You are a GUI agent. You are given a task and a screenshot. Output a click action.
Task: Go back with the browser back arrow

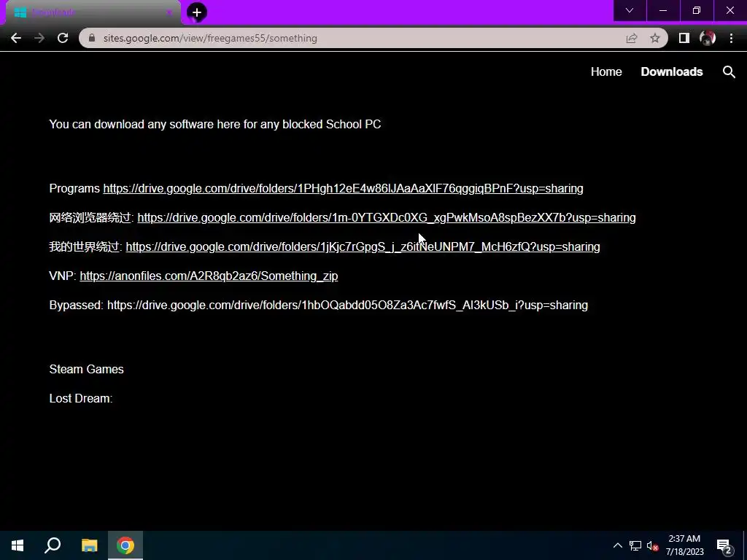click(16, 38)
